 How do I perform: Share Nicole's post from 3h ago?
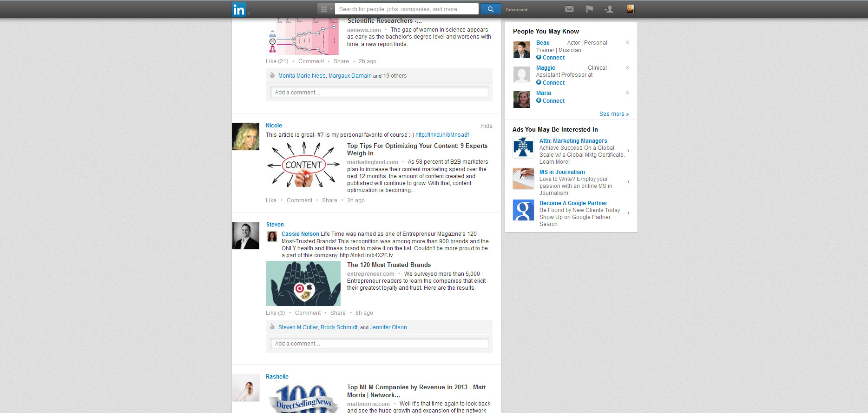[x=329, y=200]
